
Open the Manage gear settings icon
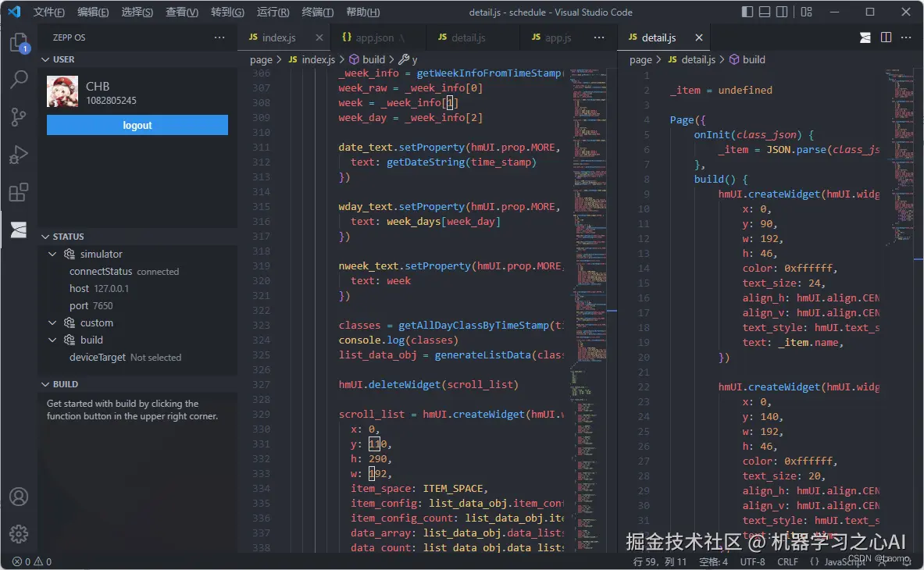point(19,534)
